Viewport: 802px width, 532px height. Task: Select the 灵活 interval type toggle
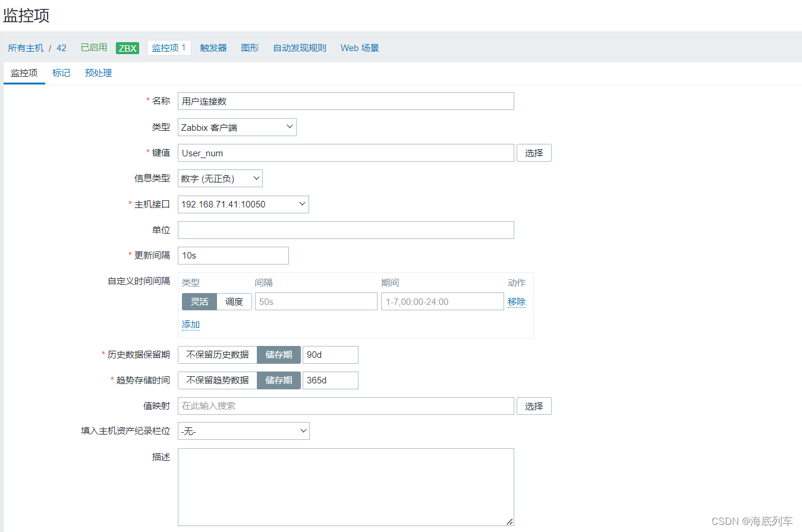199,301
